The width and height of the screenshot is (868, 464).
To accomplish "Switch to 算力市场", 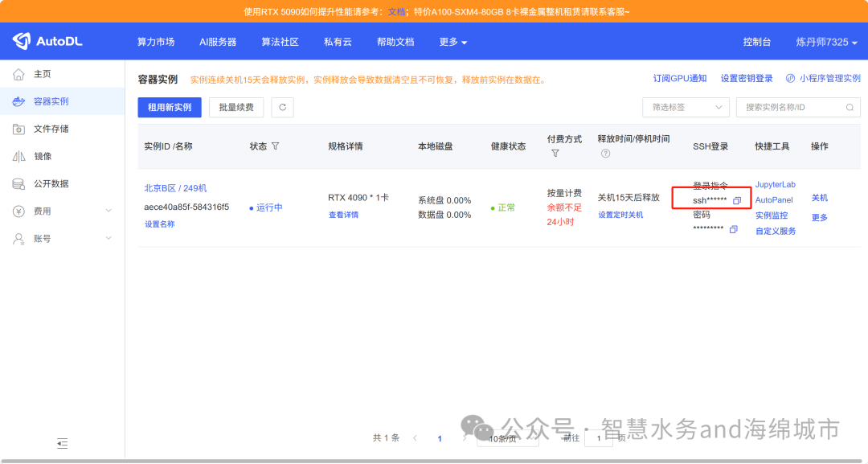I will tap(156, 42).
